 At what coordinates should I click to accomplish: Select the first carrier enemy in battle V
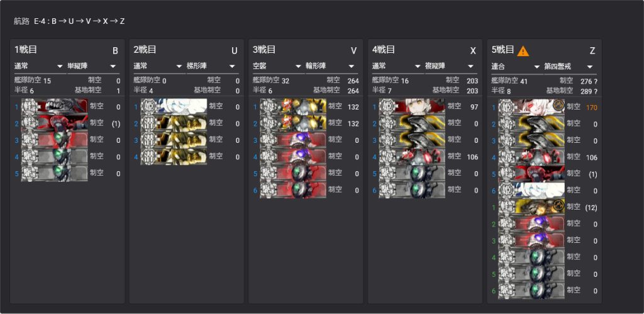293,106
